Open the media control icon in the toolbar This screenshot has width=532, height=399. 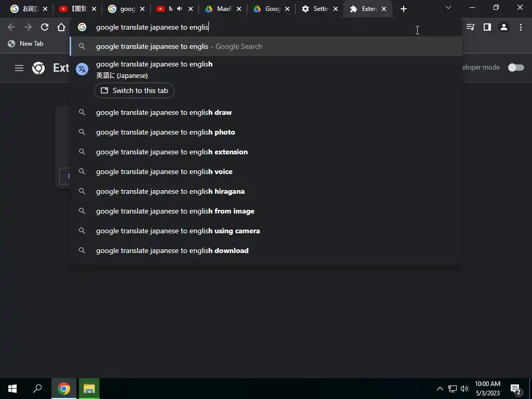[470, 27]
